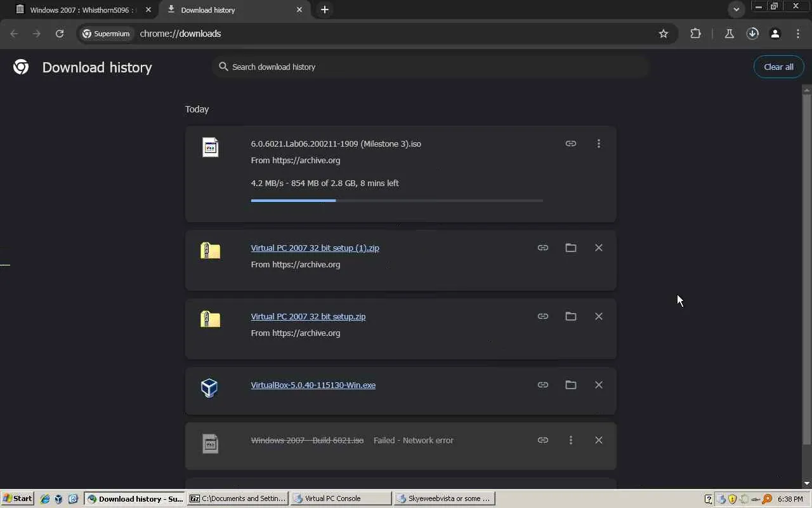Click the 'Failed - Network error' status text
This screenshot has width=812, height=508.
(x=414, y=440)
